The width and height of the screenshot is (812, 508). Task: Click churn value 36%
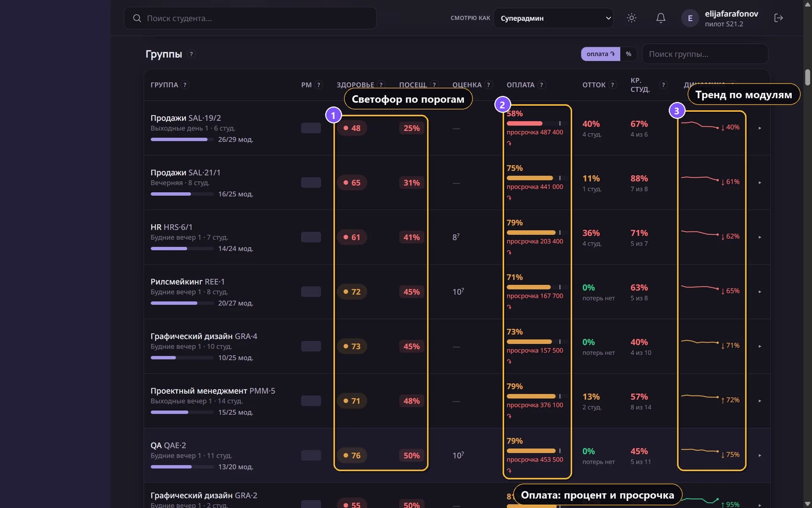click(x=591, y=233)
